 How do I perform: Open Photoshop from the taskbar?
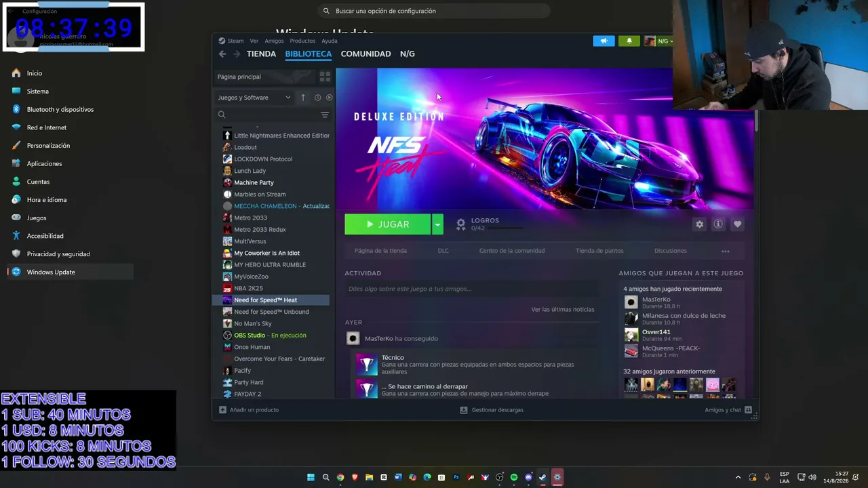pos(456,477)
